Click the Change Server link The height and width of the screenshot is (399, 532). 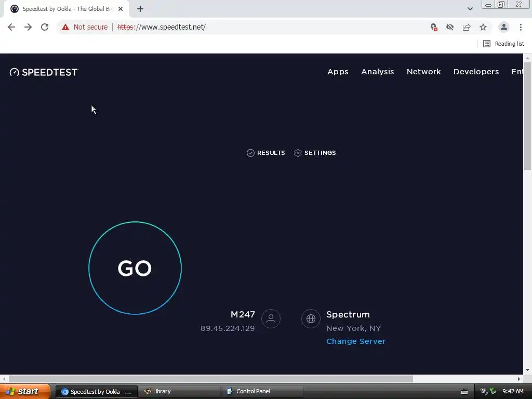[x=355, y=341]
